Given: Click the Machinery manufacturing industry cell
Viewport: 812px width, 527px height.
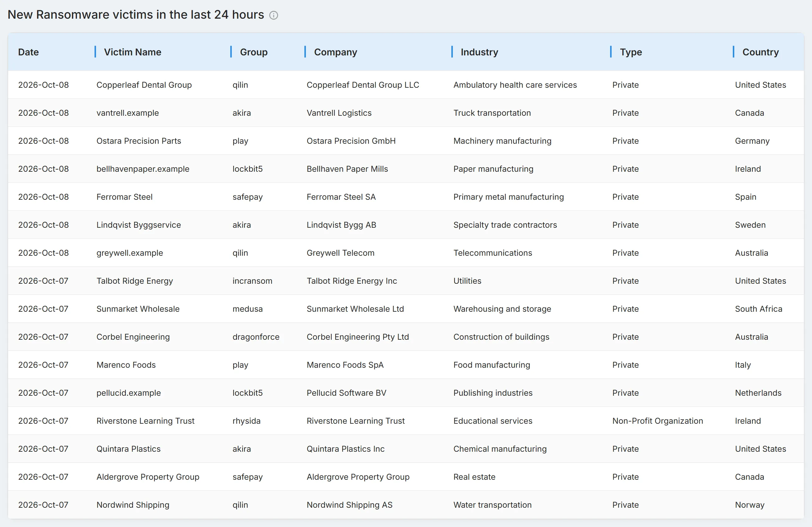Looking at the screenshot, I should (502, 141).
